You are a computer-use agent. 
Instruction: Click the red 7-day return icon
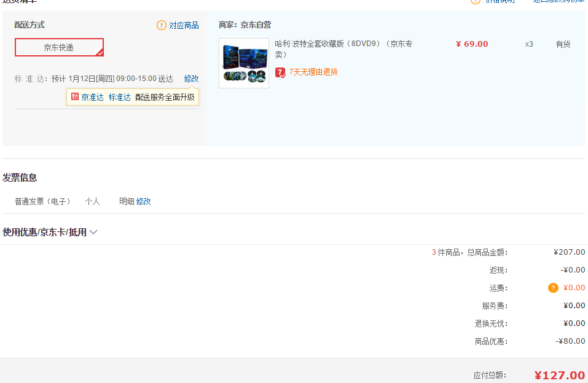(280, 72)
